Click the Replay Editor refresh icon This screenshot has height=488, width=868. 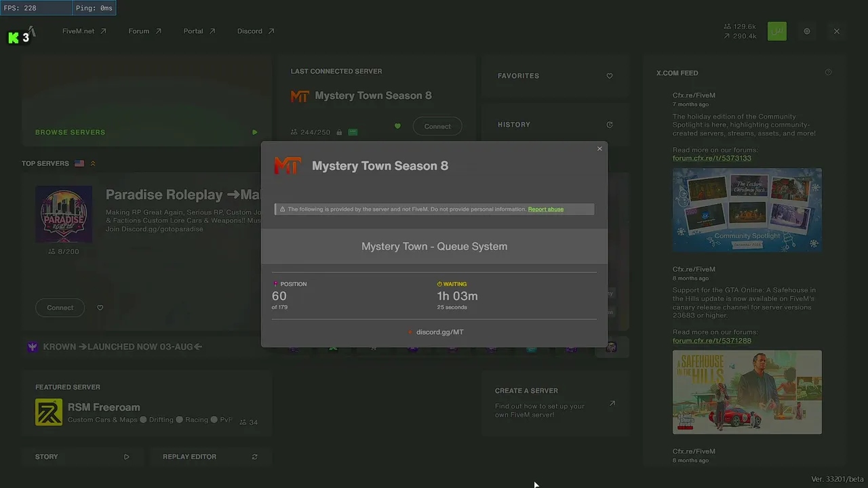(x=255, y=457)
